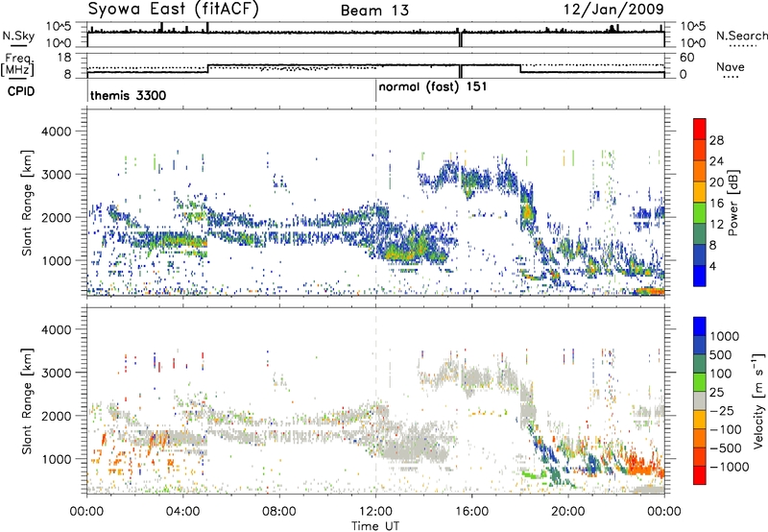Click the 'CPID' row label
Viewport: 768px width, 532px height.
point(21,91)
